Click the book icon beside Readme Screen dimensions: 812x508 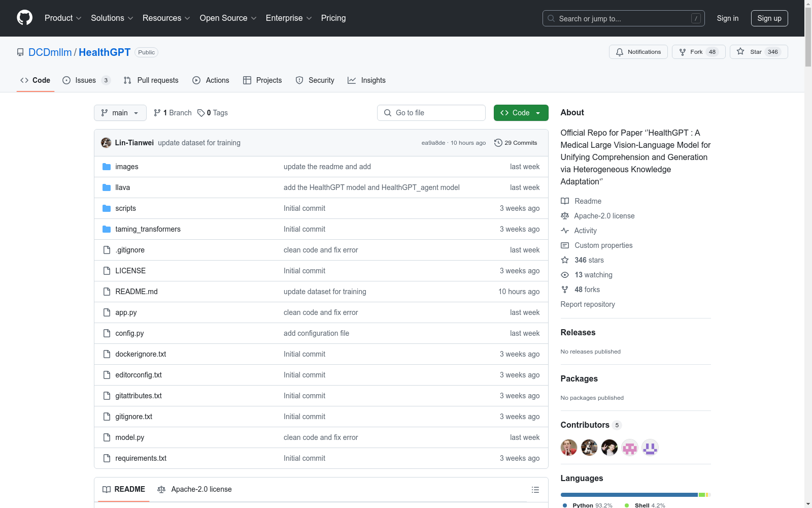[565, 201]
